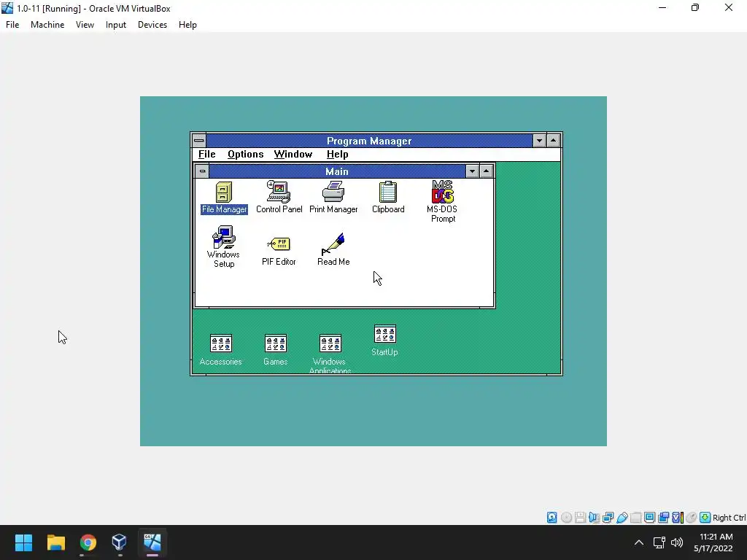Open the Main group control-menu box
This screenshot has width=747, height=560.
click(x=202, y=171)
